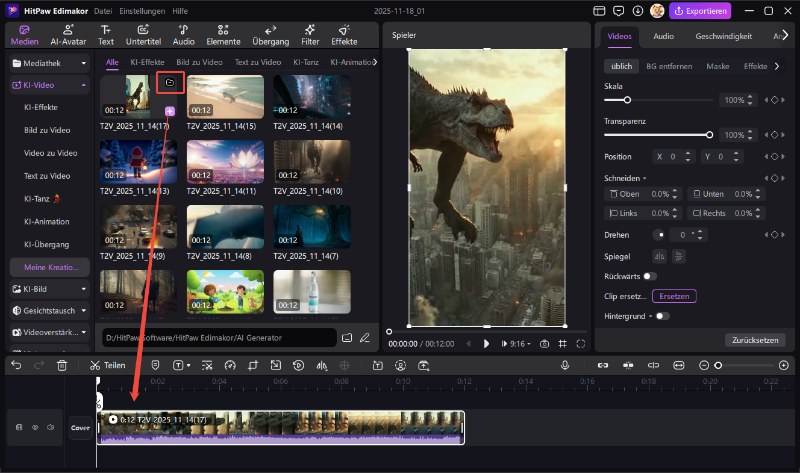Add a Drehen keyframe with diamond icon

coord(774,235)
